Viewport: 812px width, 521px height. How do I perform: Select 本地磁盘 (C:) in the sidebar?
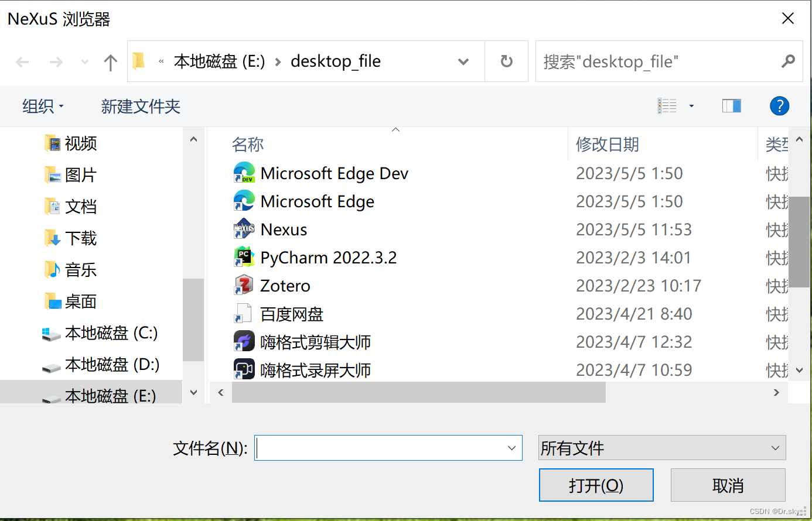click(x=100, y=333)
